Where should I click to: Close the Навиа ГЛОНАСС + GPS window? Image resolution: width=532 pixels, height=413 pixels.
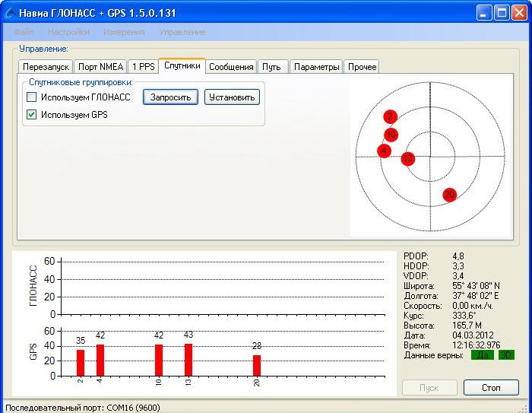coord(519,13)
